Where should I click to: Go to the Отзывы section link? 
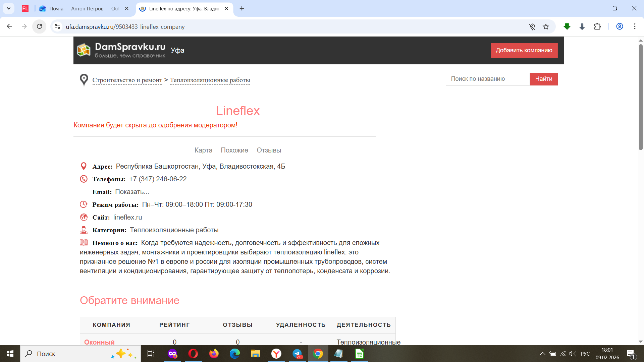click(269, 150)
